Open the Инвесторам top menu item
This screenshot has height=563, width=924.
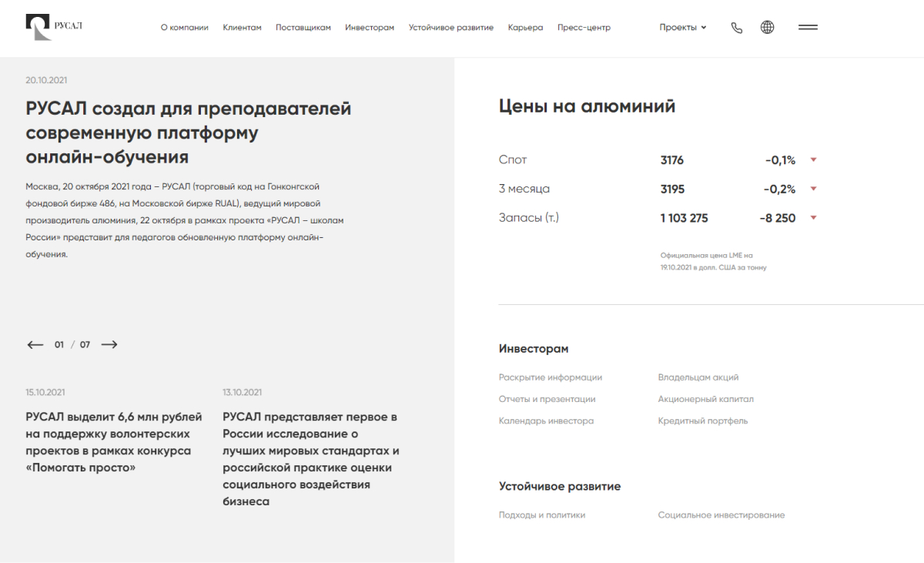pyautogui.click(x=370, y=27)
